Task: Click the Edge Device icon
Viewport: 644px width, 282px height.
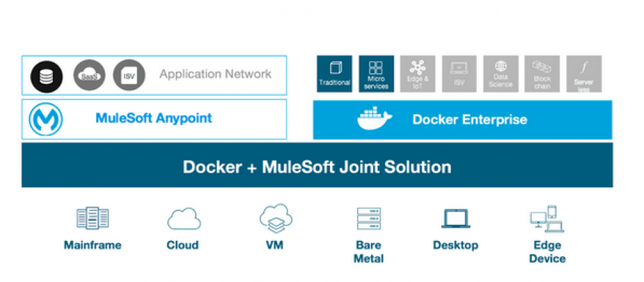Action: point(547,219)
